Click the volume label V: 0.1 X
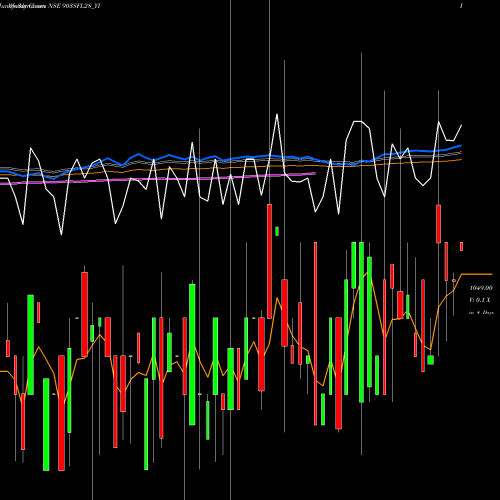 [480, 300]
